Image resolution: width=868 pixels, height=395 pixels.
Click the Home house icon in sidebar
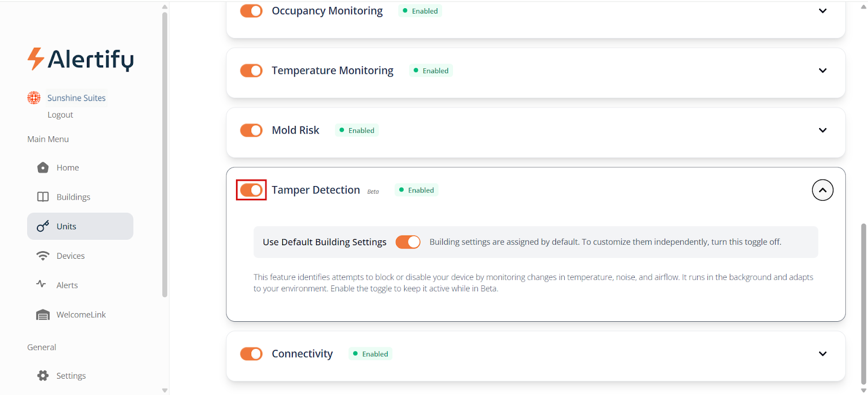[x=43, y=168]
